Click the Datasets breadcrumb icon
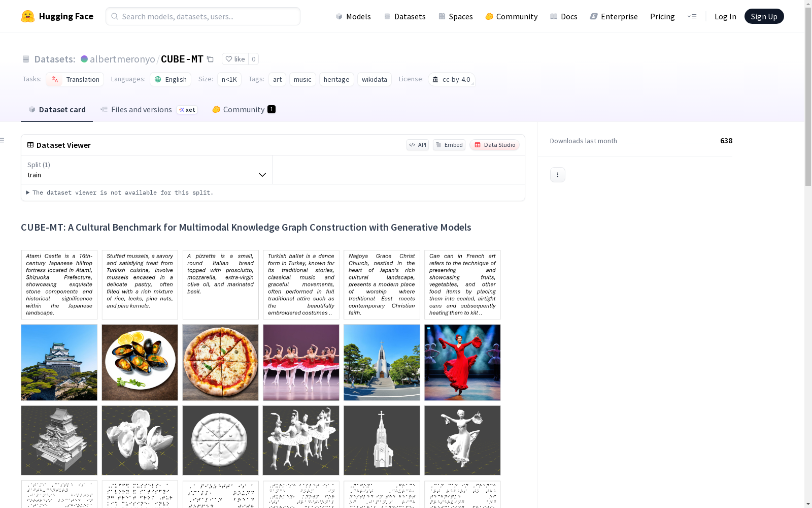The height and width of the screenshot is (508, 812). click(26, 59)
